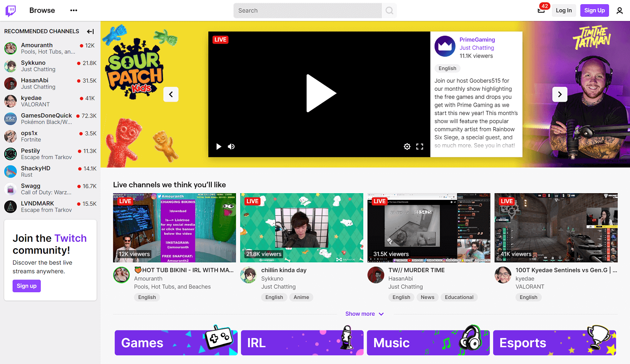Click the small play control in player

coord(218,147)
